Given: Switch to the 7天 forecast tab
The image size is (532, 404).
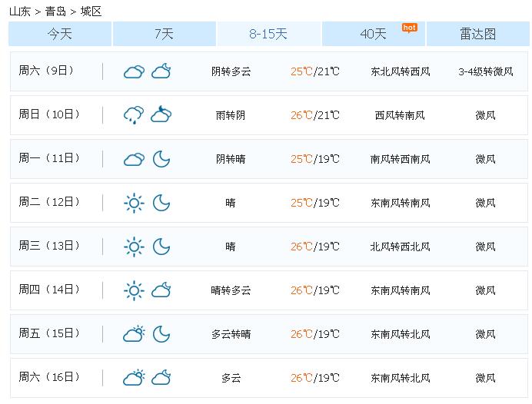Looking at the screenshot, I should point(165,34).
